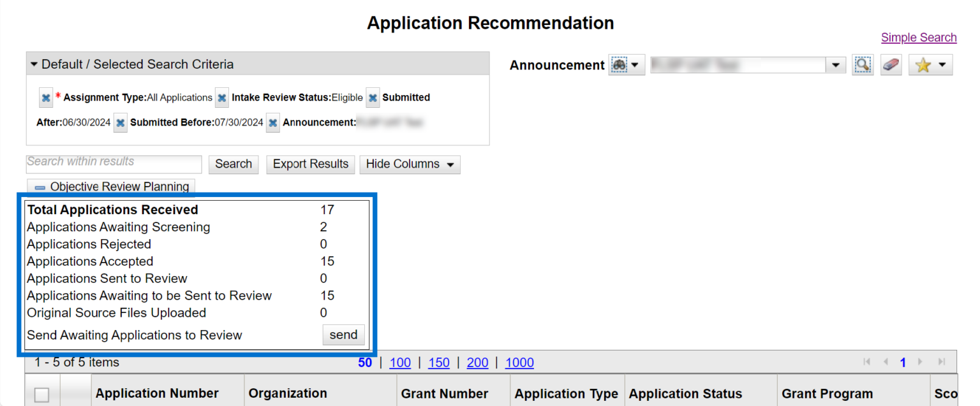Screen dimensions: 980x406
Task: Remove the Assignment Type search criterion
Action: pyautogui.click(x=46, y=98)
